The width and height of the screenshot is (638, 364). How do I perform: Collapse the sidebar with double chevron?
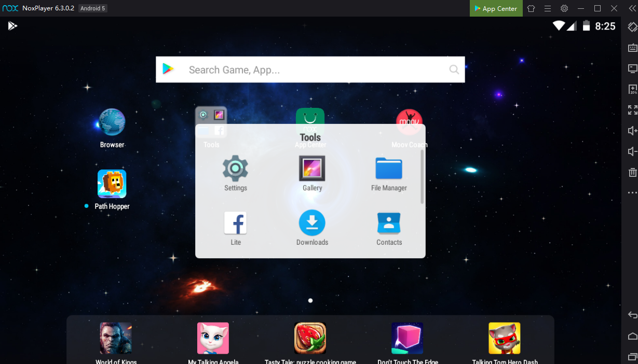(631, 8)
